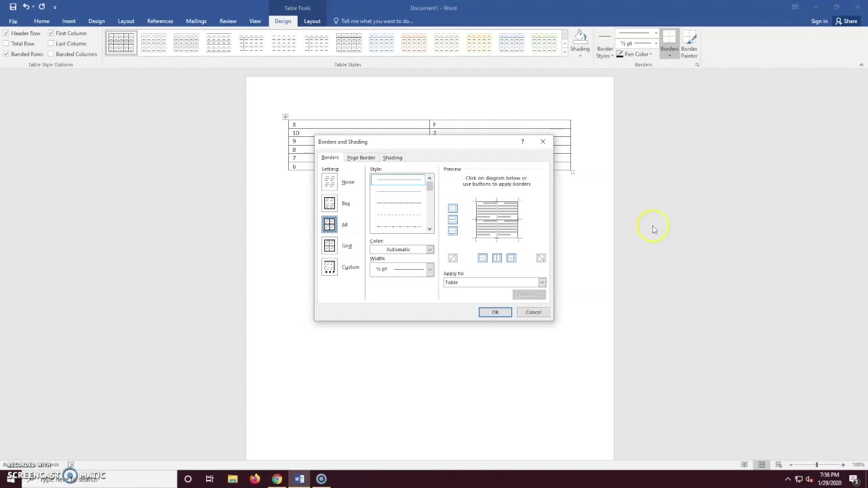Toggle bottom border button in Preview
Screen dimensions: 868x488
click(453, 231)
